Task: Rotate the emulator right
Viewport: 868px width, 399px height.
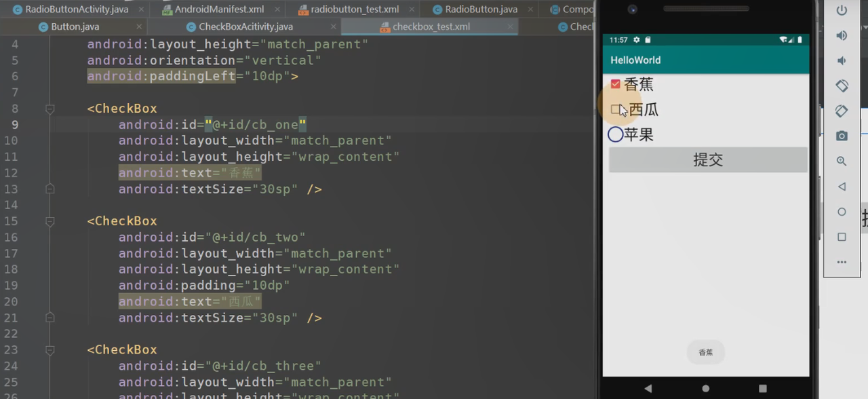Action: [x=842, y=111]
